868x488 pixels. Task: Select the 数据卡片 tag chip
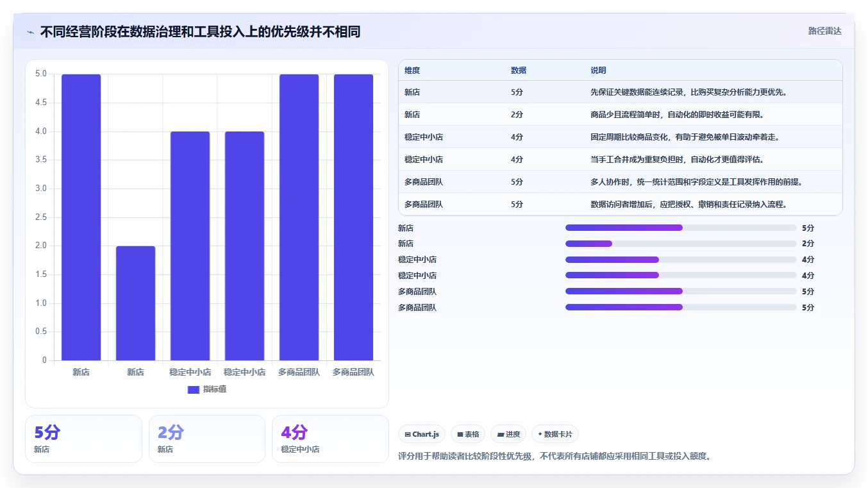click(x=555, y=434)
